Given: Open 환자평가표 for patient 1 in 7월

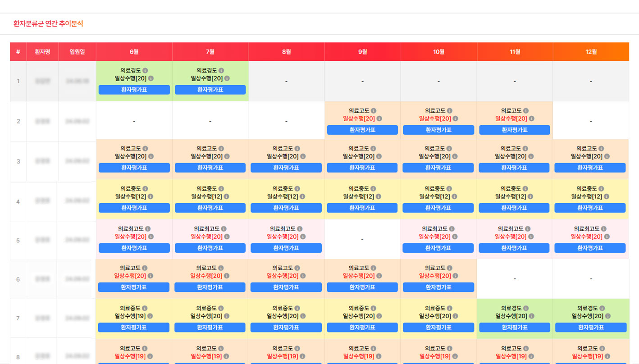Looking at the screenshot, I should tap(210, 90).
